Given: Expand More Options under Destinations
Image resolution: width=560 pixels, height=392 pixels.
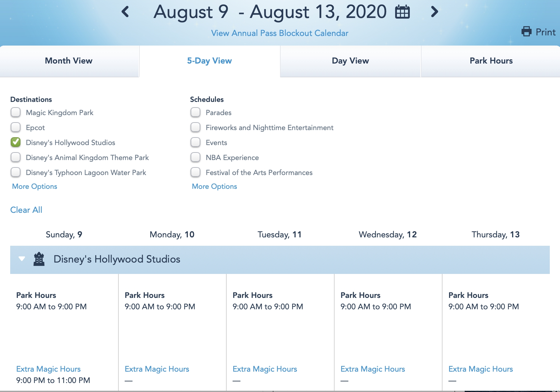Looking at the screenshot, I should (x=34, y=186).
